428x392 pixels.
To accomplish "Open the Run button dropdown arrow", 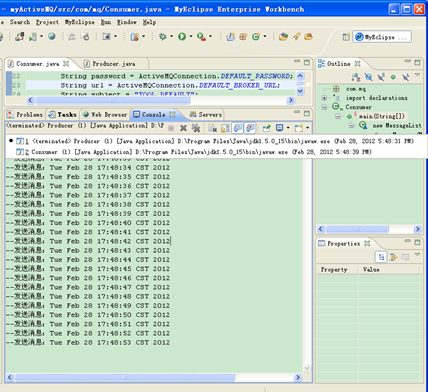I will click(x=191, y=37).
